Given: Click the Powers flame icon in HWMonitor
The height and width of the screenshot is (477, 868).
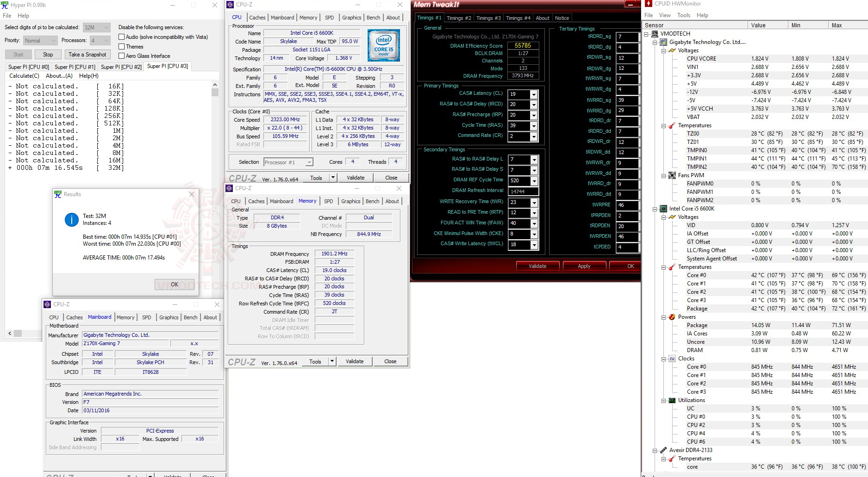Looking at the screenshot, I should click(672, 317).
